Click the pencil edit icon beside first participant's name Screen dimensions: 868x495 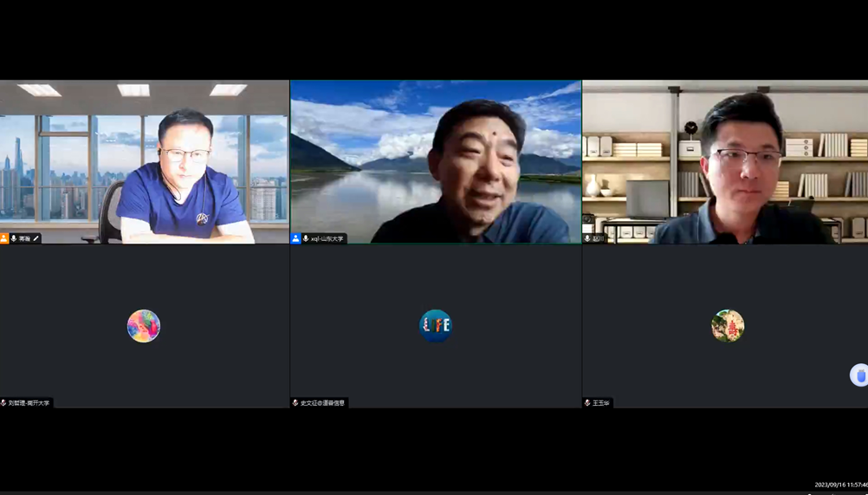[x=36, y=238]
